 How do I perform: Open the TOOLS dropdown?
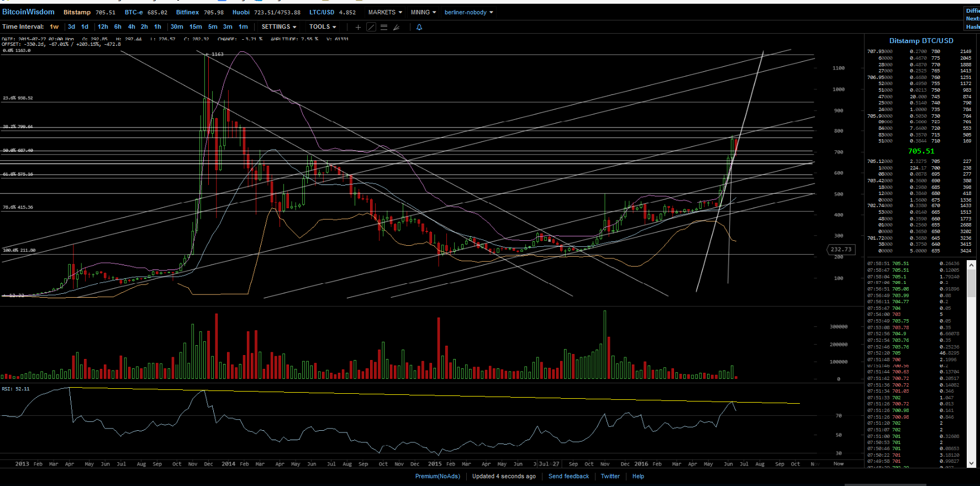323,27
